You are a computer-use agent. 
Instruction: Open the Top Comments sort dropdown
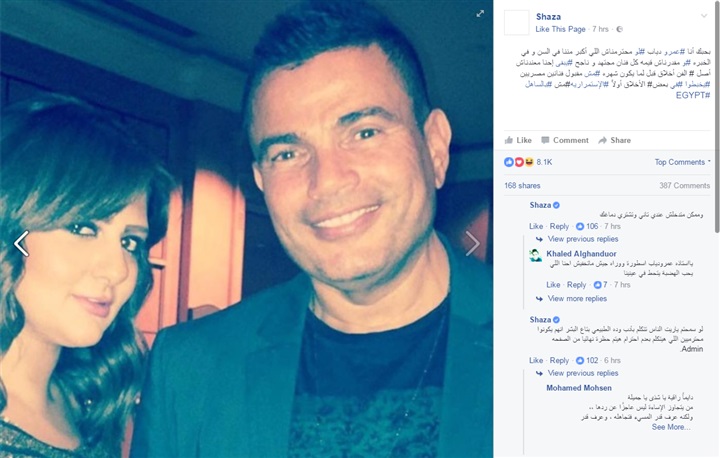(x=682, y=162)
